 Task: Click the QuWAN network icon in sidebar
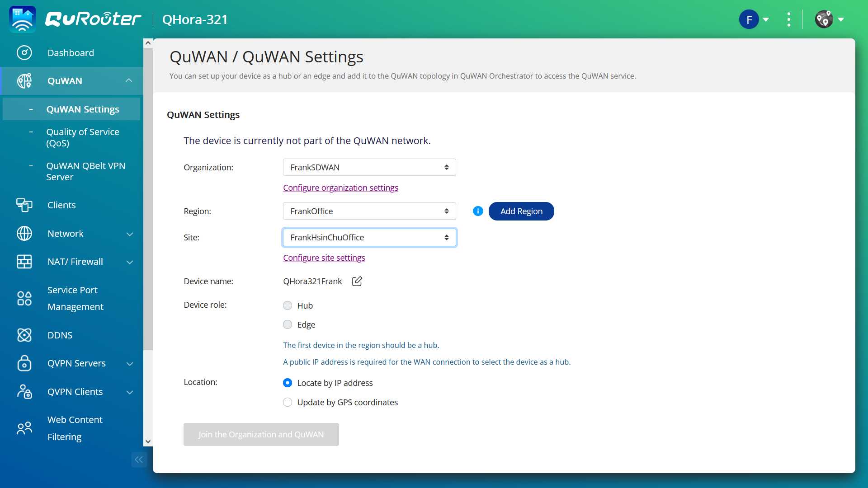24,80
